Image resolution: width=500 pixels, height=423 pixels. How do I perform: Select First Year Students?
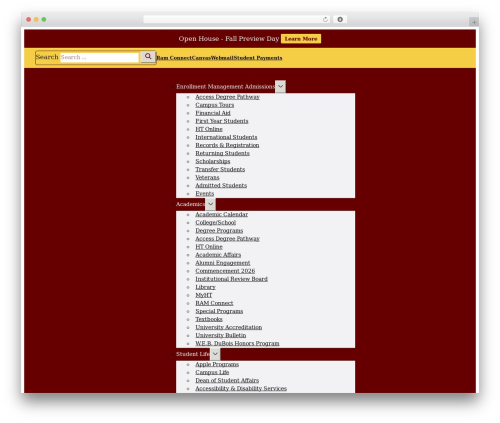(222, 121)
